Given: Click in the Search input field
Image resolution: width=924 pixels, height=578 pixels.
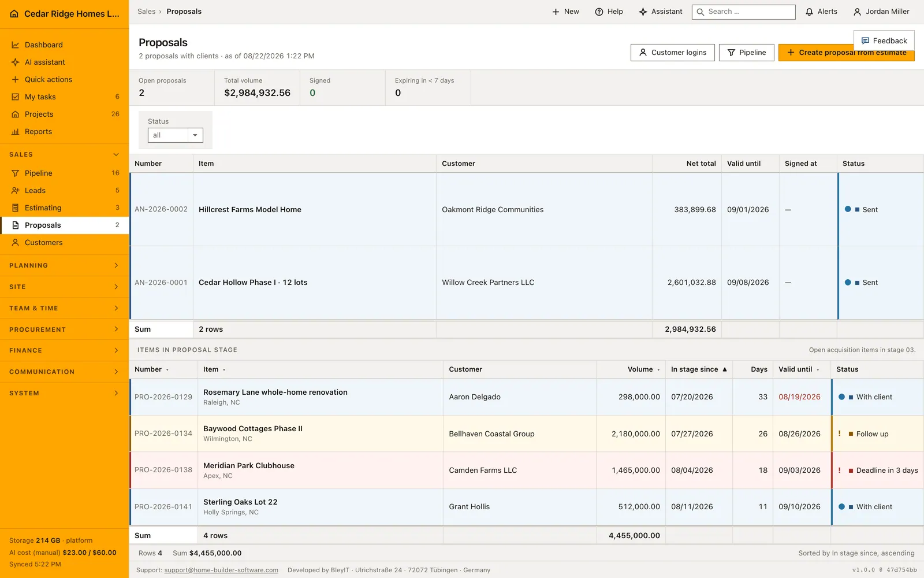Looking at the screenshot, I should click(744, 12).
